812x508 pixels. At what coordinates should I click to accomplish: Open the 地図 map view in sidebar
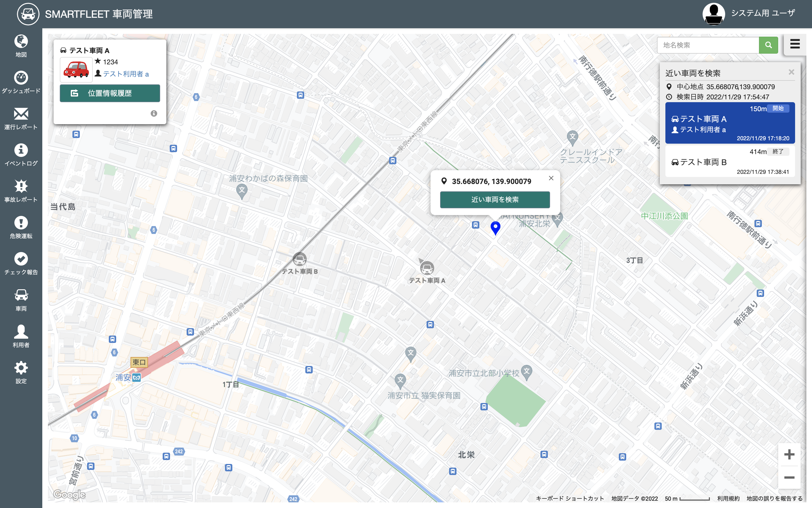(x=21, y=46)
